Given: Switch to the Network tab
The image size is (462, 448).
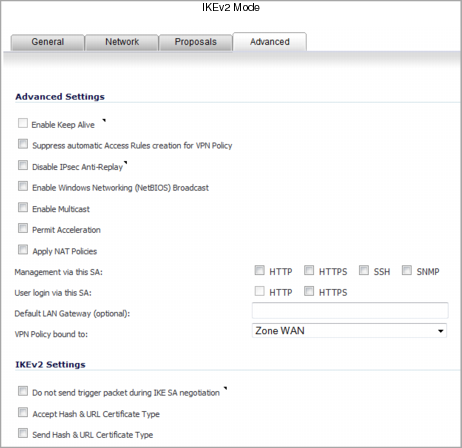Looking at the screenshot, I should (122, 42).
